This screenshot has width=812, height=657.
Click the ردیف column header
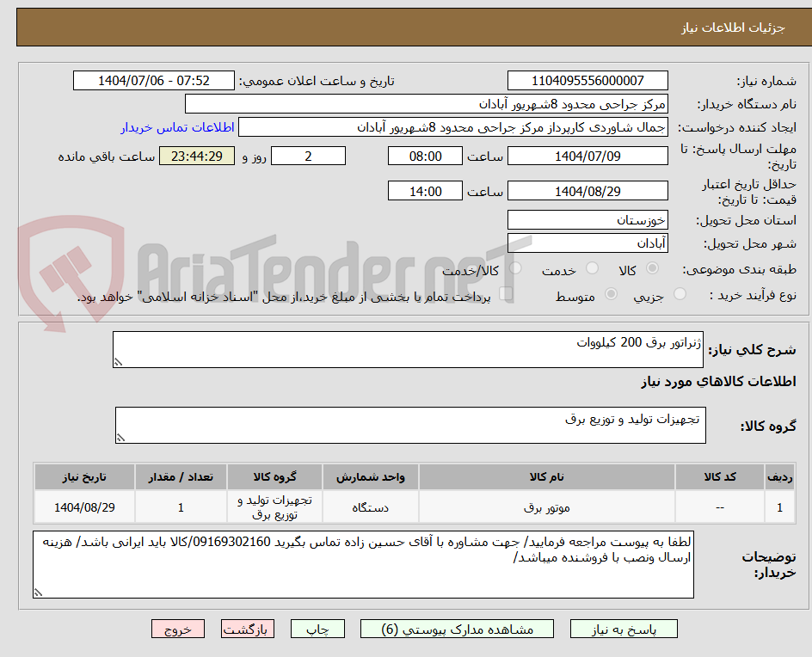(x=779, y=476)
